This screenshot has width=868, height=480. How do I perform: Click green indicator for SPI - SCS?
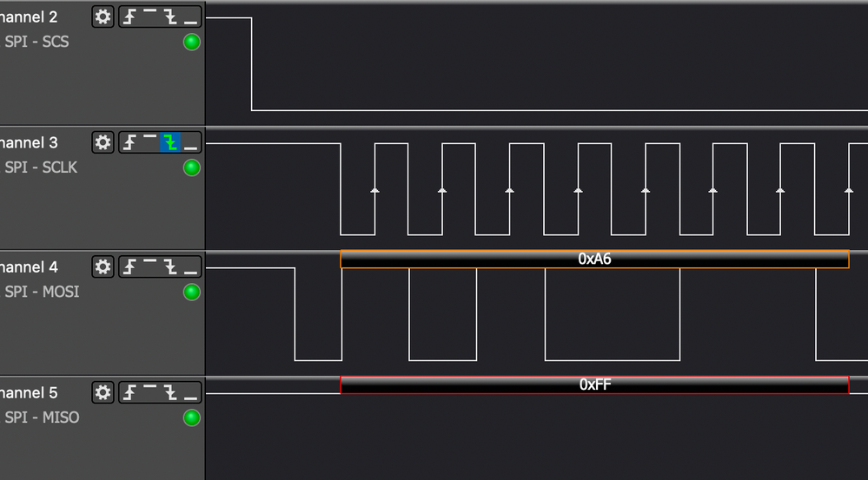[x=192, y=42]
